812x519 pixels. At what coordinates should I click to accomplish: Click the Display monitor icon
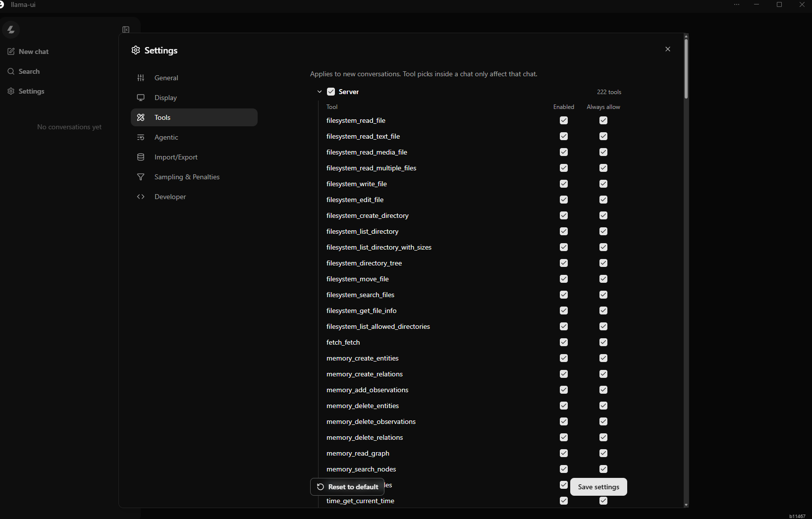[141, 98]
